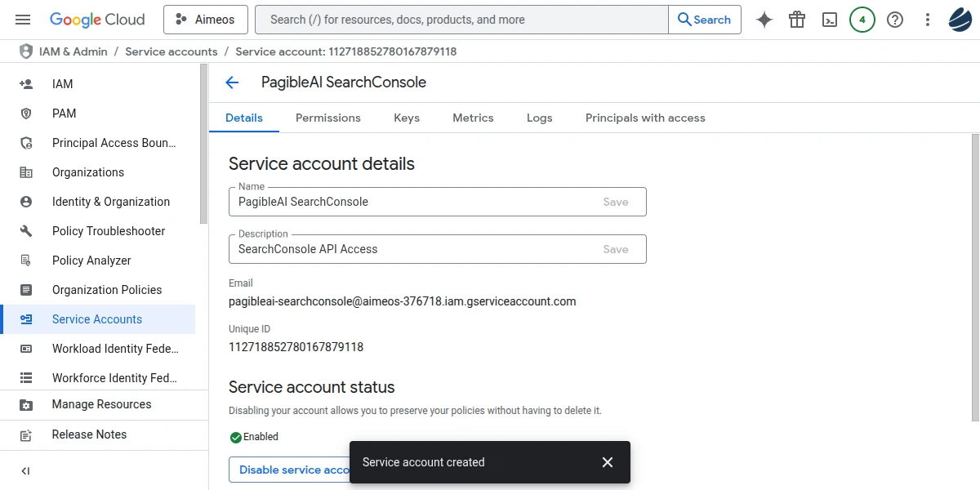Viewport: 980px width, 490px height.
Task: Open the help question mark icon
Action: point(895,20)
